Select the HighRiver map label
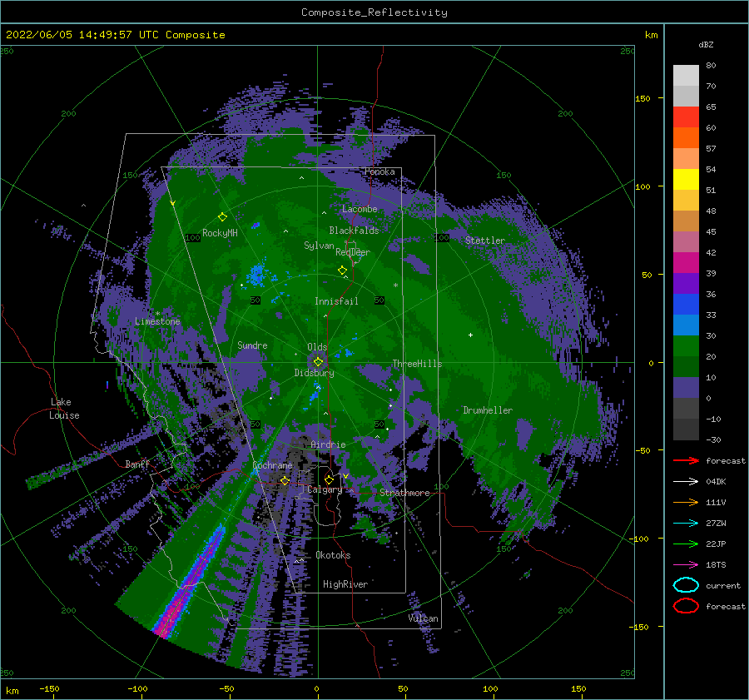This screenshot has height=700, width=749. tap(345, 584)
